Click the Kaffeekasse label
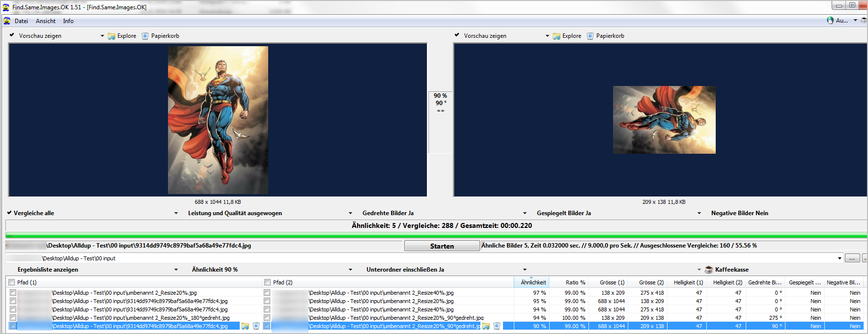Image resolution: width=868 pixels, height=334 pixels. point(732,270)
